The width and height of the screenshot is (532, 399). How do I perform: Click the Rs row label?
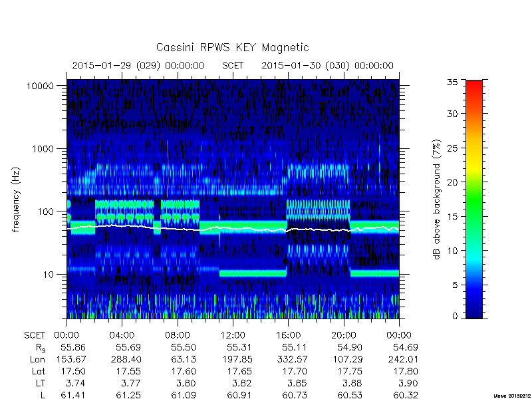click(41, 348)
